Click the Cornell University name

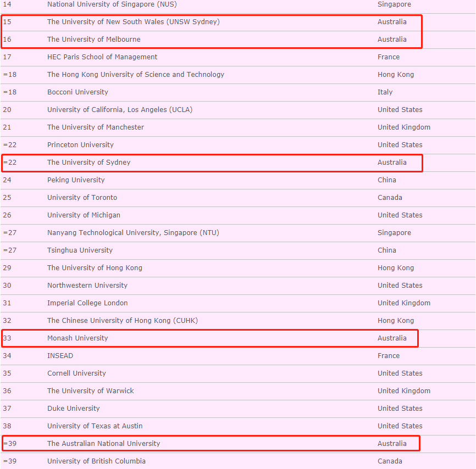[x=77, y=373]
